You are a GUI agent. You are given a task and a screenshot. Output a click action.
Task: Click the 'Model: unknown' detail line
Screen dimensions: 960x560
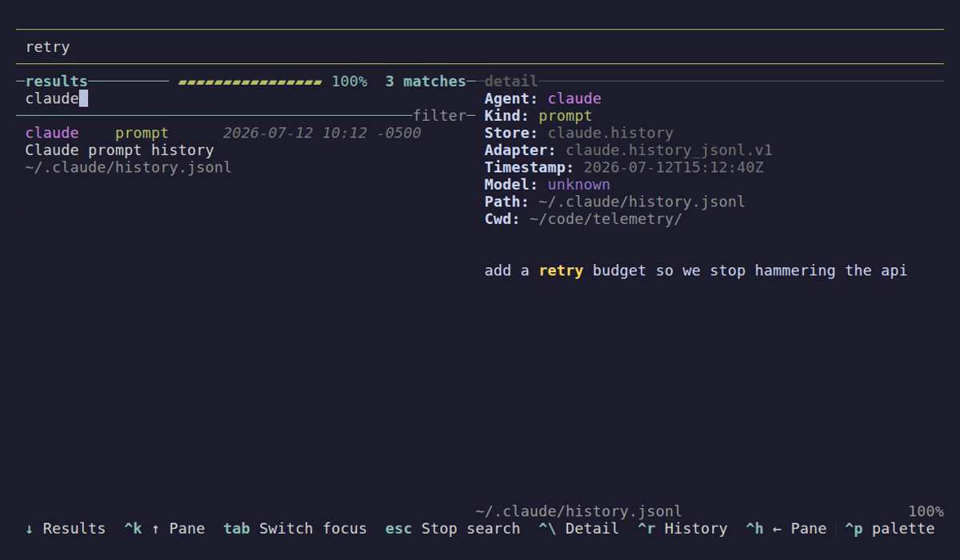547,184
